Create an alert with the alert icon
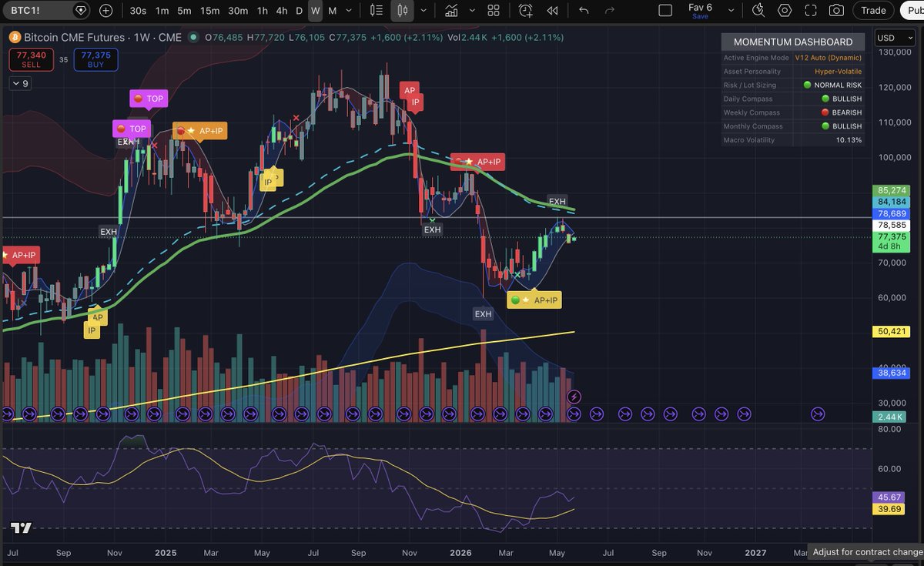The width and height of the screenshot is (924, 566). click(526, 11)
